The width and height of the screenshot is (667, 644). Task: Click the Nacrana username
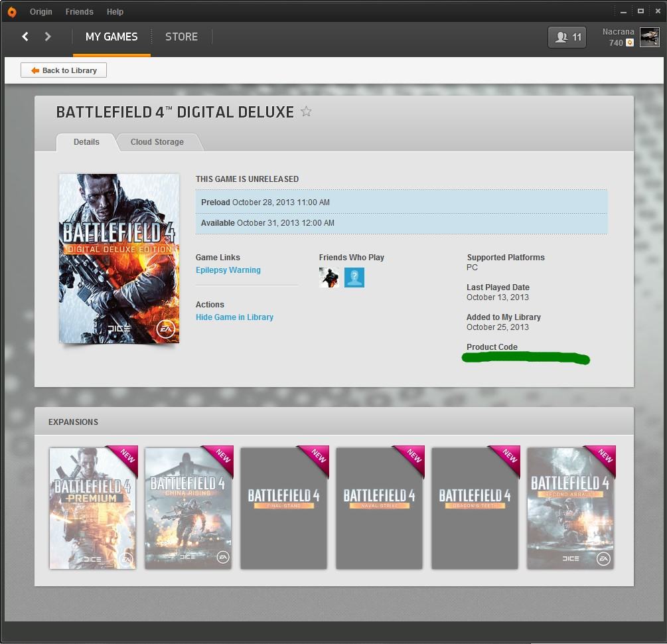pos(618,31)
